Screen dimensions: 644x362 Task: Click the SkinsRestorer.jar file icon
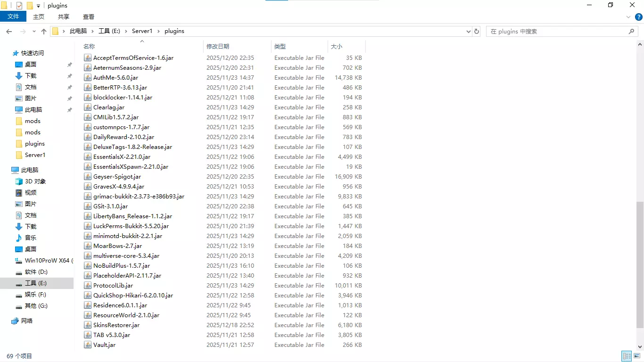click(87, 325)
